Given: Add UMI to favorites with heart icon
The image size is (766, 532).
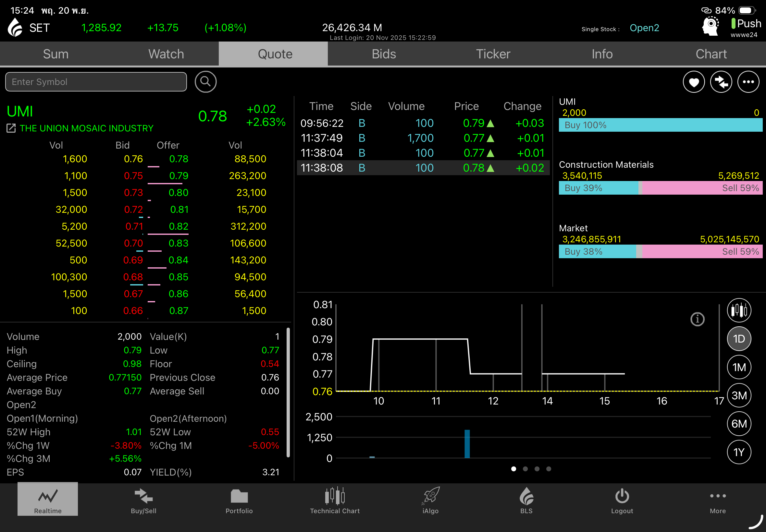Looking at the screenshot, I should pyautogui.click(x=693, y=82).
